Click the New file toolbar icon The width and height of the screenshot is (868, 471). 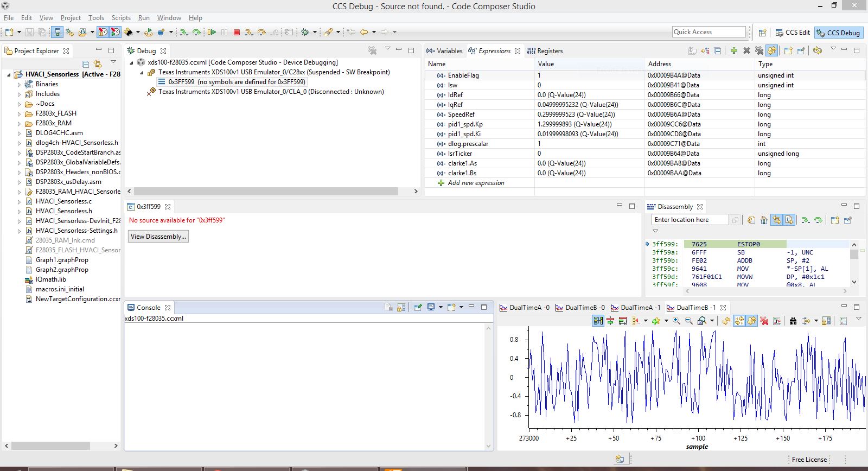(x=9, y=33)
